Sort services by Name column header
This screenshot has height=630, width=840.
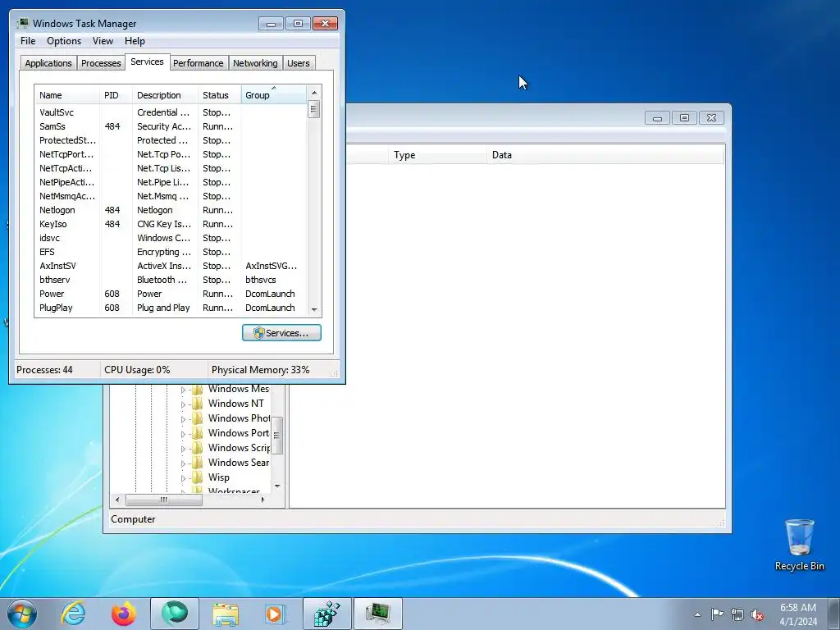[67, 95]
